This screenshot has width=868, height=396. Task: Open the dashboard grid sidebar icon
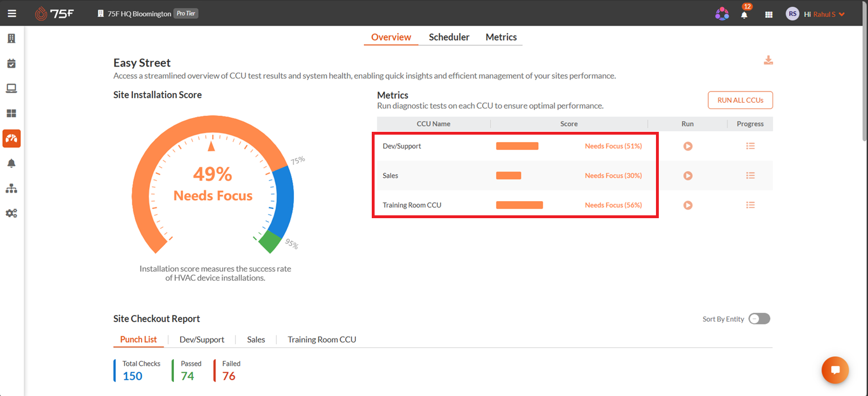tap(11, 114)
